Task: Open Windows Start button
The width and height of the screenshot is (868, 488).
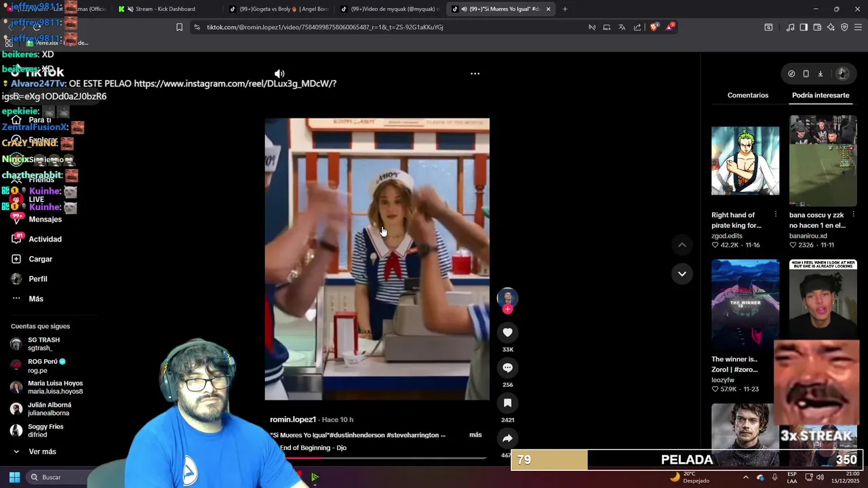Action: point(14,477)
